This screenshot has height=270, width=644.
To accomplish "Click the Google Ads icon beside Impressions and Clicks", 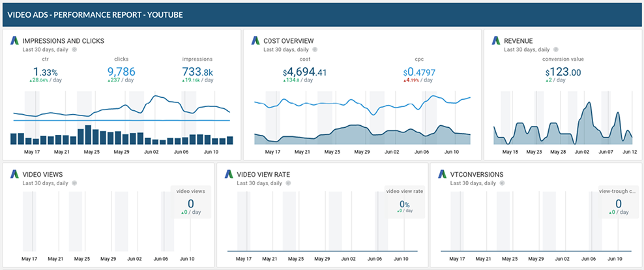I will tap(14, 41).
